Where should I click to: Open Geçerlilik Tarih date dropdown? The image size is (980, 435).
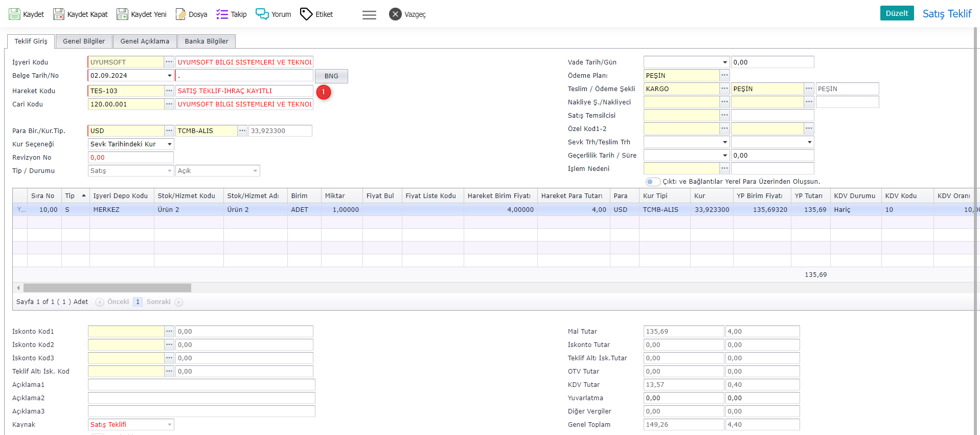click(725, 155)
